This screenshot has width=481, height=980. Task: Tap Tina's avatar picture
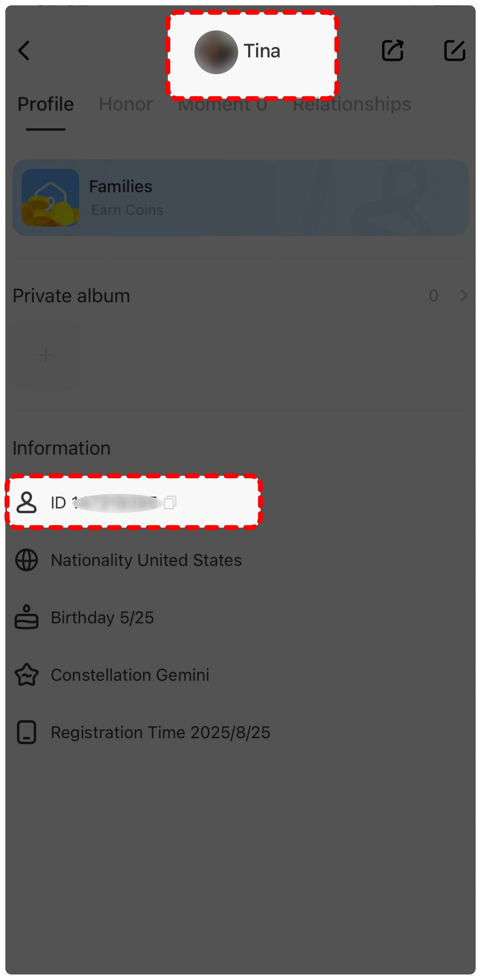point(216,52)
